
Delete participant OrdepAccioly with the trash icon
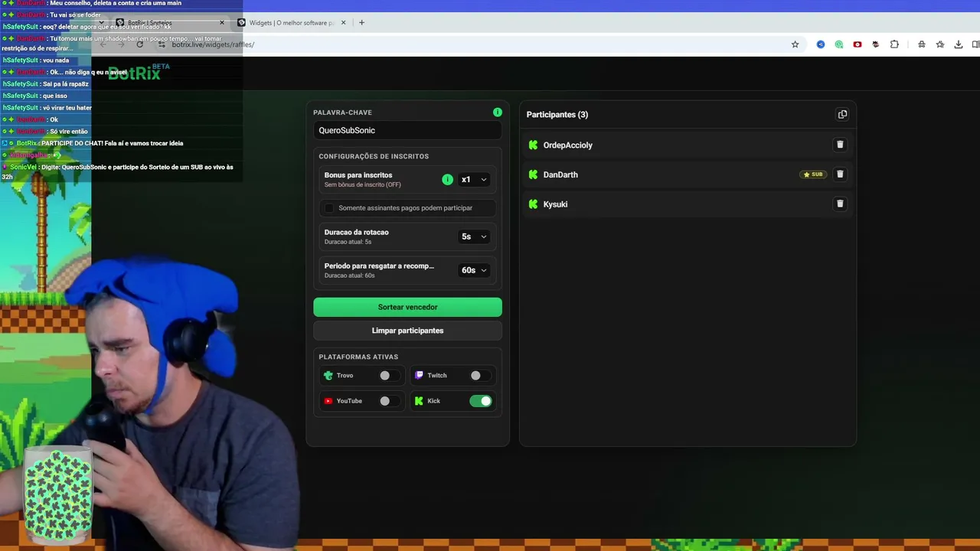(x=840, y=145)
